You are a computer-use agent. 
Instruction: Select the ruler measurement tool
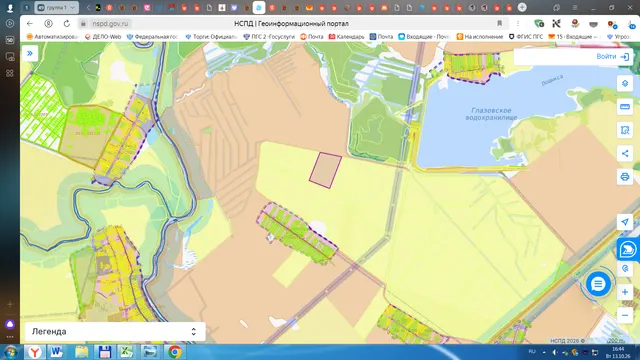point(625,107)
